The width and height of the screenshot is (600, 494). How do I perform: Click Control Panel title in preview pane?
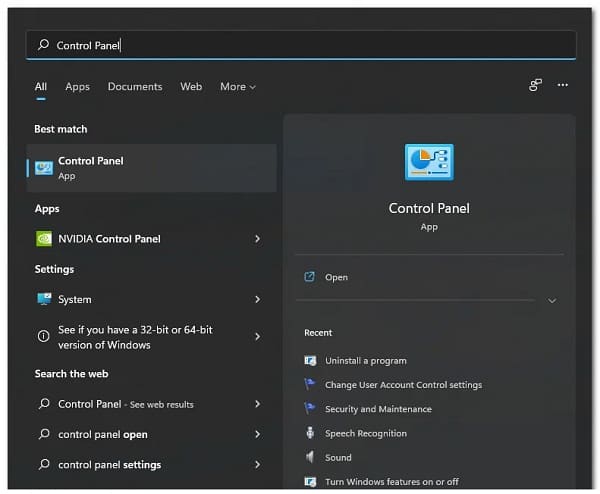point(429,208)
